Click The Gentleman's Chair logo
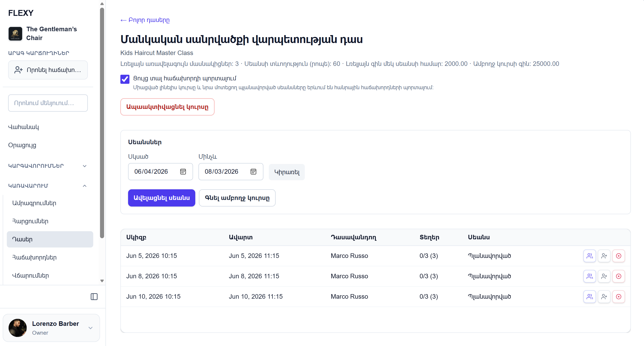Screen dimensions: 644x346 (x=15, y=34)
